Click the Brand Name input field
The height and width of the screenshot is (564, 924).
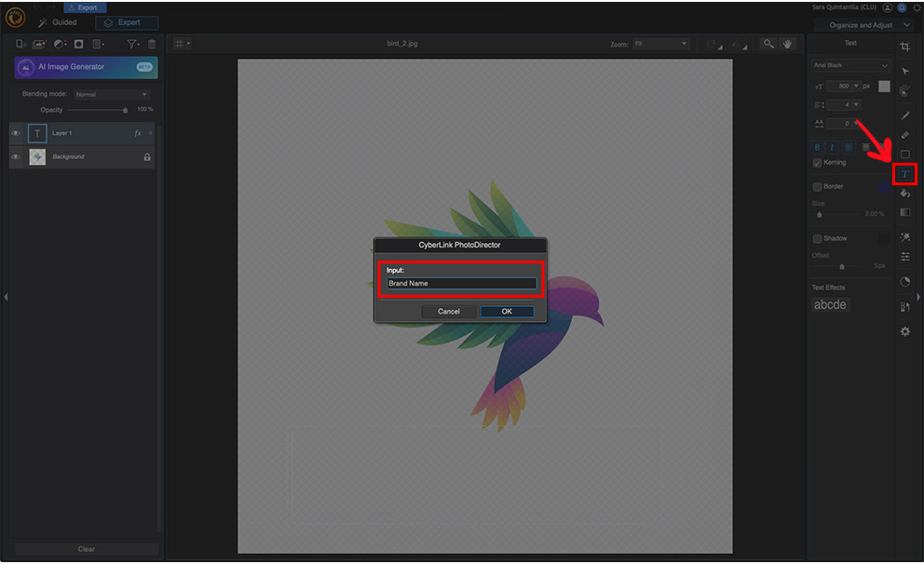pyautogui.click(x=460, y=283)
